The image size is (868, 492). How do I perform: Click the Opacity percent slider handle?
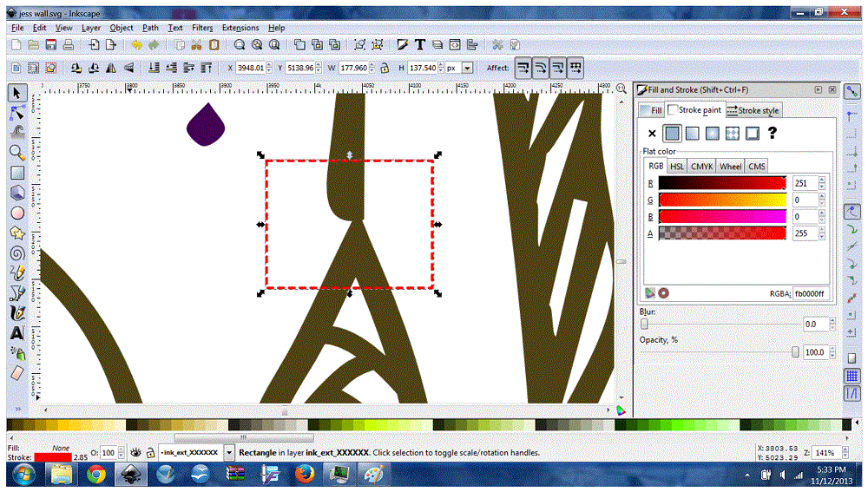pos(795,352)
